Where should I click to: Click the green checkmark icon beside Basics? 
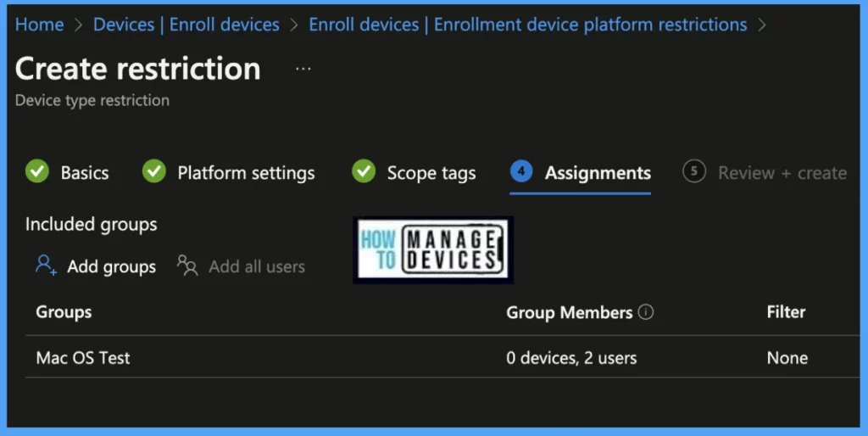[x=37, y=171]
